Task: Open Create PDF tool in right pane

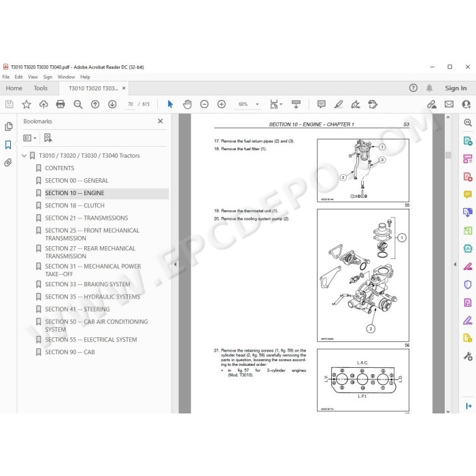Action: (468, 177)
